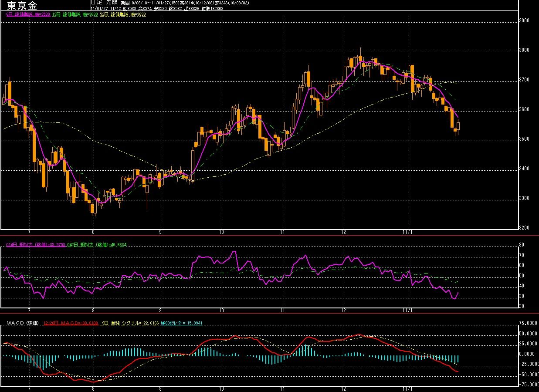Click the 30 level on the RSI axis
Screen dimensions: 539x392
click(x=521, y=296)
